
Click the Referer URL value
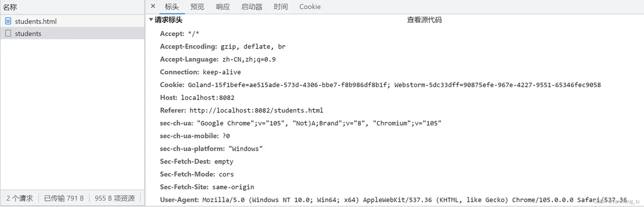(256, 111)
